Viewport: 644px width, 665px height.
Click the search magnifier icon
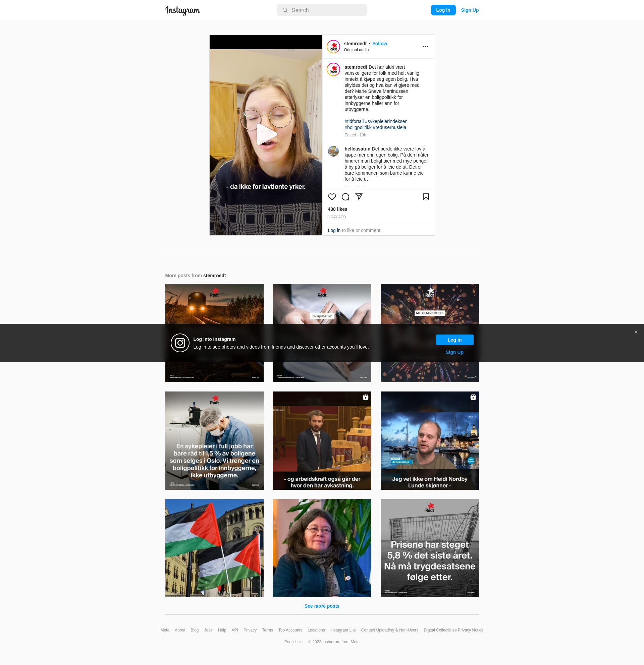tap(285, 10)
